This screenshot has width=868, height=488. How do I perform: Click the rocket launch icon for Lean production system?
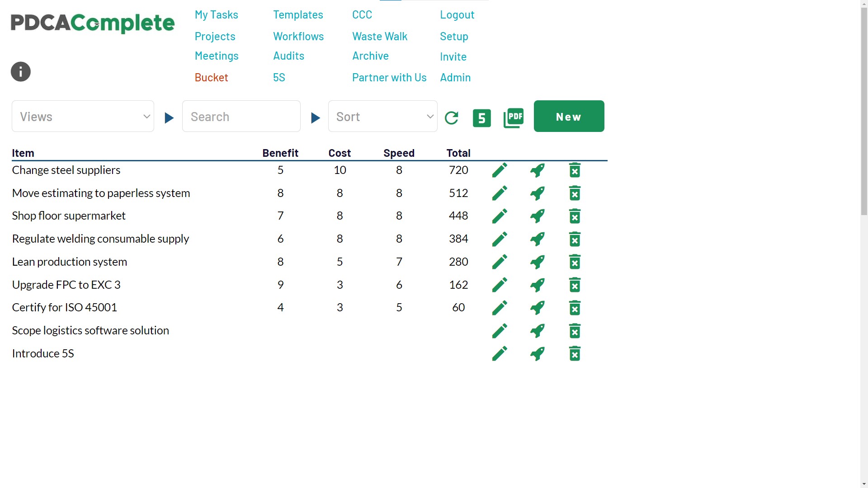[x=537, y=262]
